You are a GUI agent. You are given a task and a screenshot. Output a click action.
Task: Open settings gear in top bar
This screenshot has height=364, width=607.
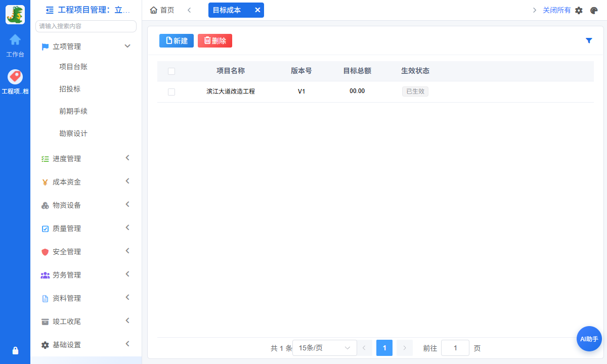click(x=579, y=10)
